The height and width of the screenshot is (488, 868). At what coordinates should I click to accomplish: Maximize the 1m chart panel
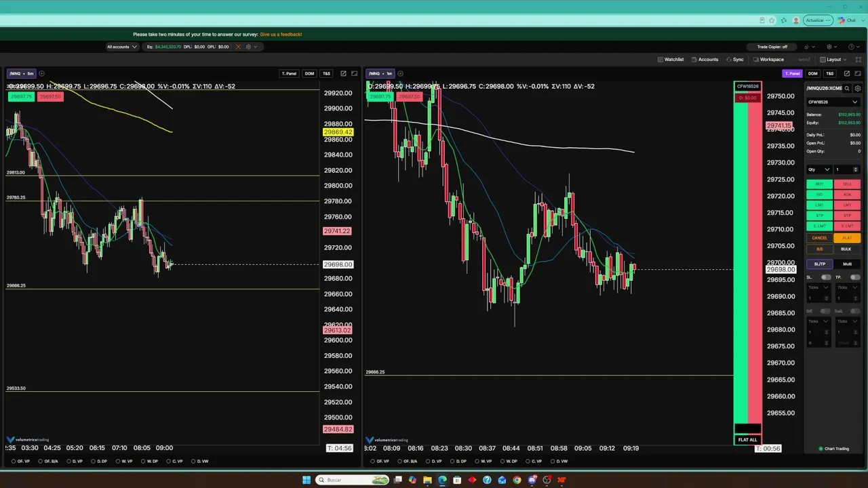858,73
